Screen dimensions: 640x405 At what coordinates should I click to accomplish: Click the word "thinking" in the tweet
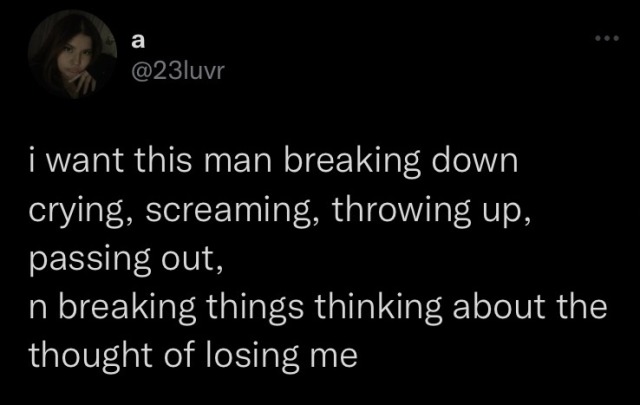[x=378, y=308]
